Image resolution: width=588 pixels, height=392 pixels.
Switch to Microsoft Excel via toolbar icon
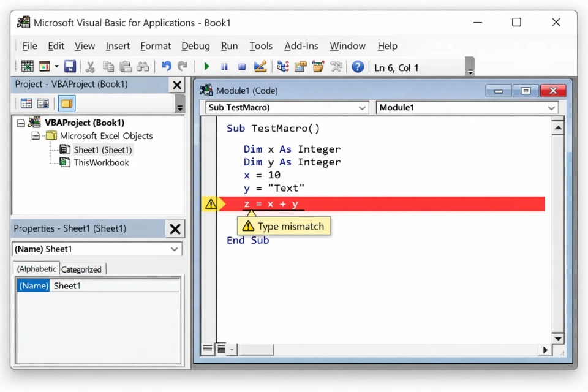click(x=28, y=66)
